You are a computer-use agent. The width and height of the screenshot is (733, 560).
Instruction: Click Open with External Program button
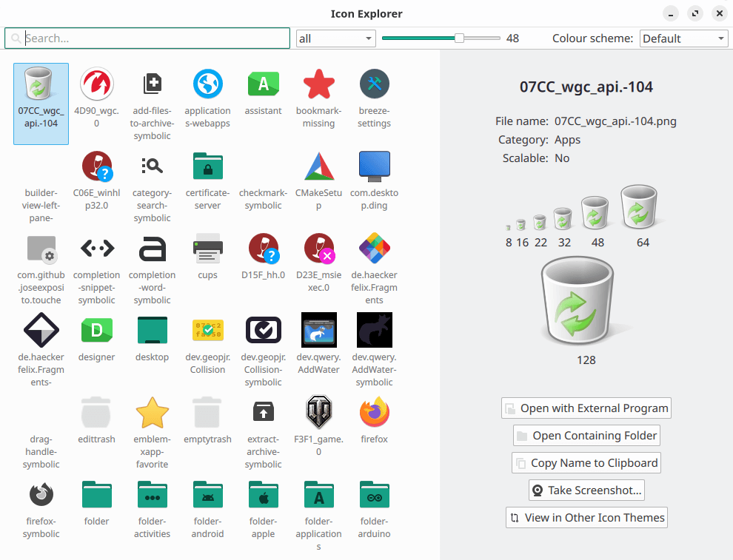(x=586, y=408)
